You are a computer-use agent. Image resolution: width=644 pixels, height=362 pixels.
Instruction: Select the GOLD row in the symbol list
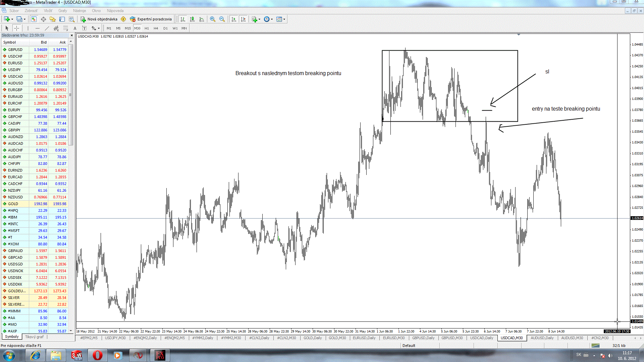[13, 204]
